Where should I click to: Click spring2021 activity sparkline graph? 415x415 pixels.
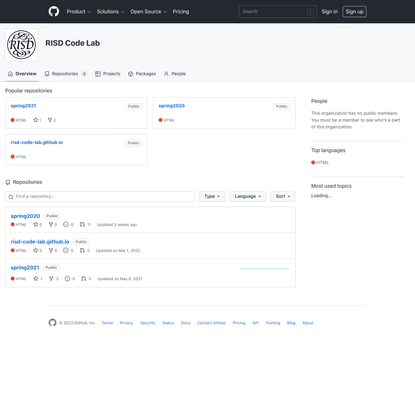265,268
